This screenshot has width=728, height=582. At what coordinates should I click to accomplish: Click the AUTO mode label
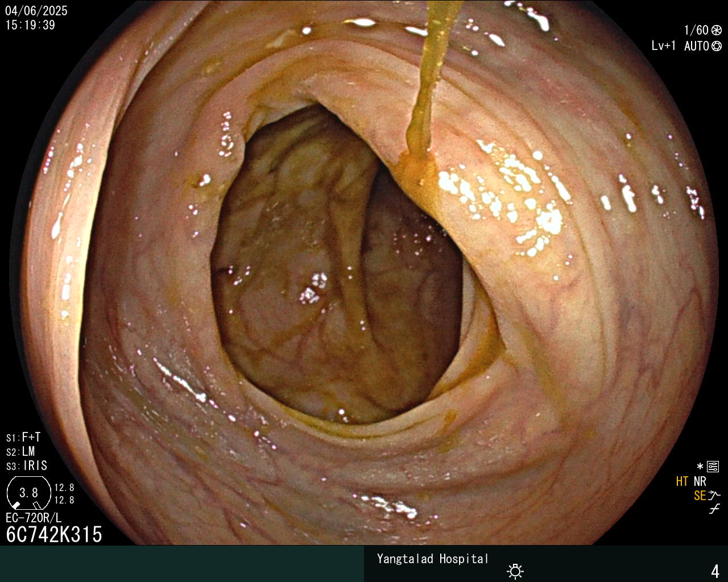[x=696, y=46]
